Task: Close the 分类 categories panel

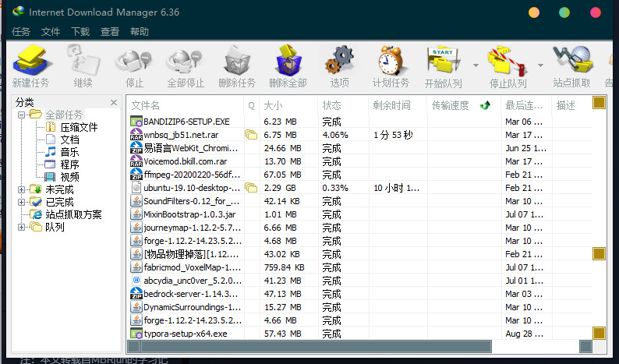Action: tap(114, 102)
